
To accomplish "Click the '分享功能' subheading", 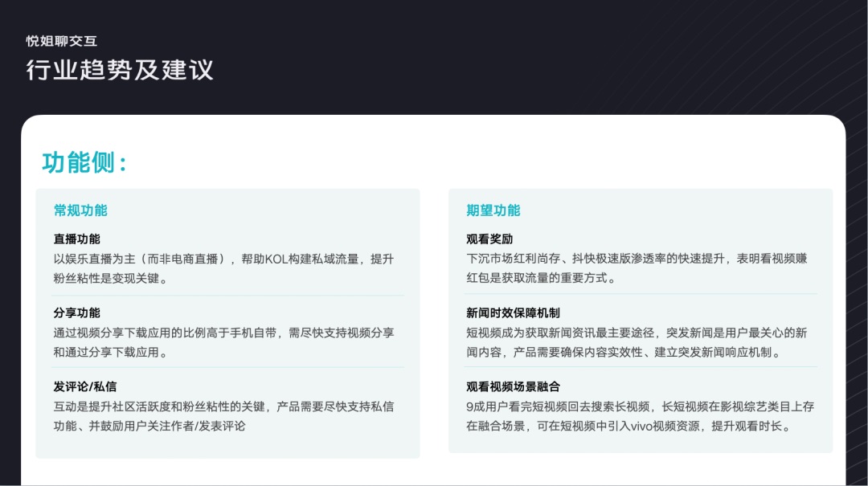I will pos(77,312).
